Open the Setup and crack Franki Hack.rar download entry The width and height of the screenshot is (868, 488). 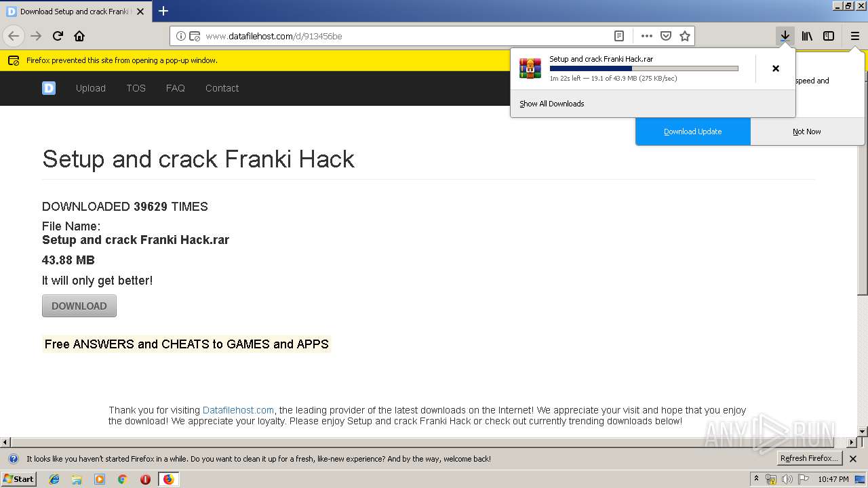632,68
